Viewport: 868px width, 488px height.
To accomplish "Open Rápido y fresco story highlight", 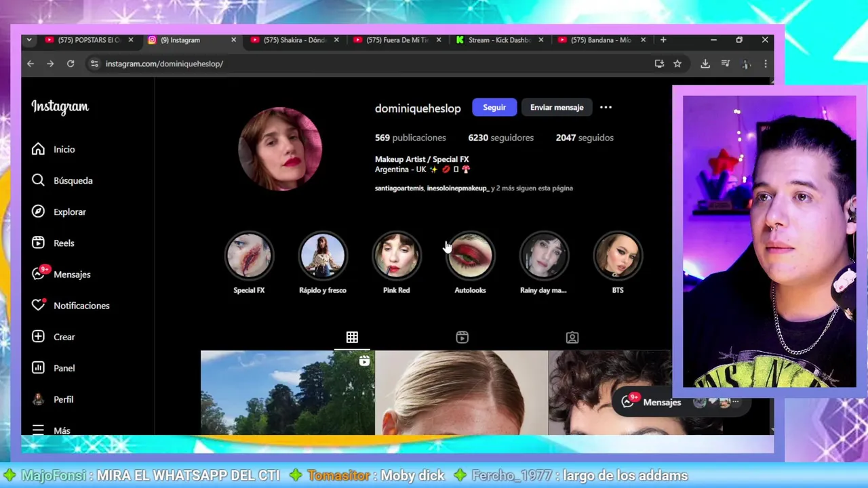I will [323, 256].
